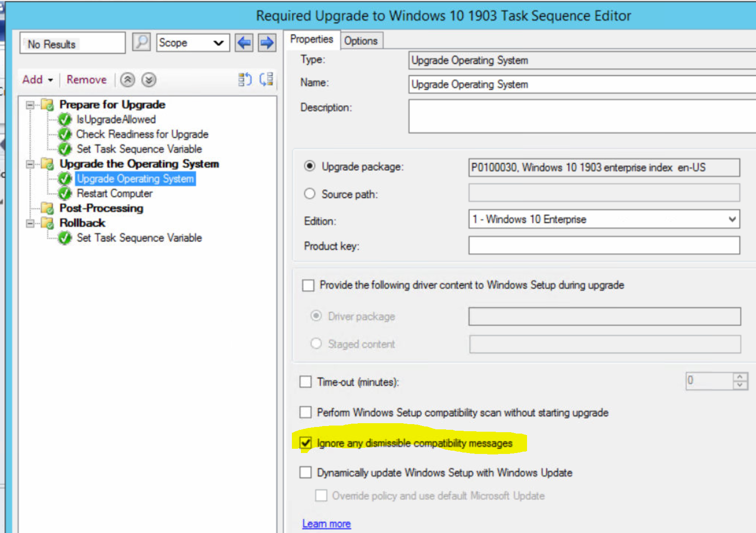The image size is (756, 533).
Task: Switch to the Properties tab
Action: (312, 39)
